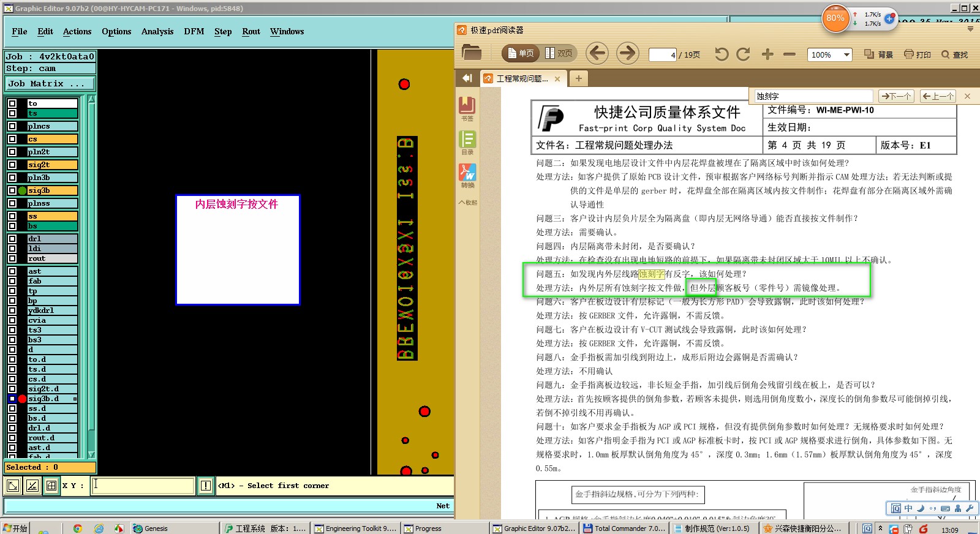The image size is (980, 534).
Task: Open the Step menu
Action: [223, 31]
